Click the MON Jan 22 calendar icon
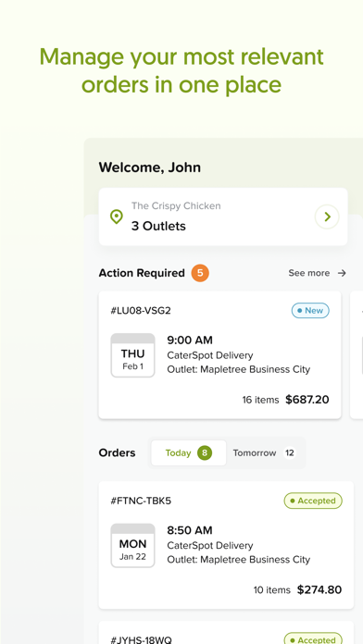Viewport: 363px width, 644px height. pos(132,545)
